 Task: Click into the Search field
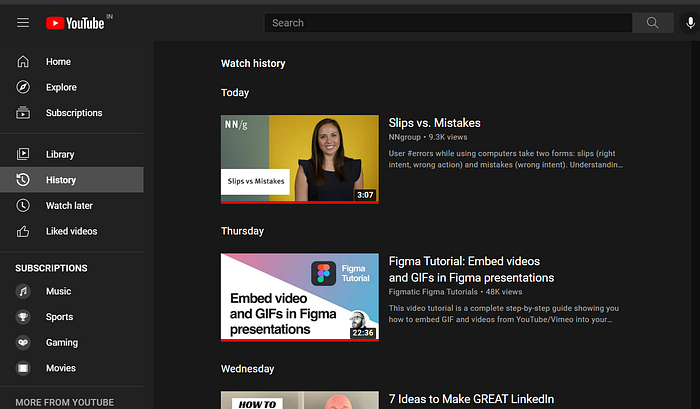(448, 23)
